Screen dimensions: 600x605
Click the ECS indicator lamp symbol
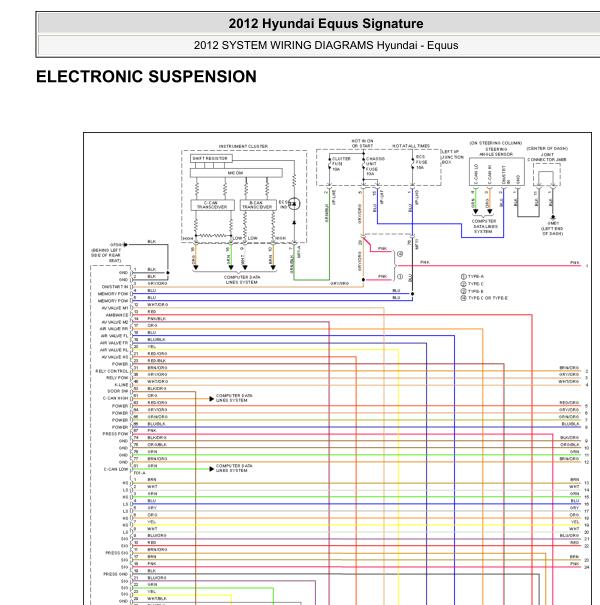(x=294, y=204)
